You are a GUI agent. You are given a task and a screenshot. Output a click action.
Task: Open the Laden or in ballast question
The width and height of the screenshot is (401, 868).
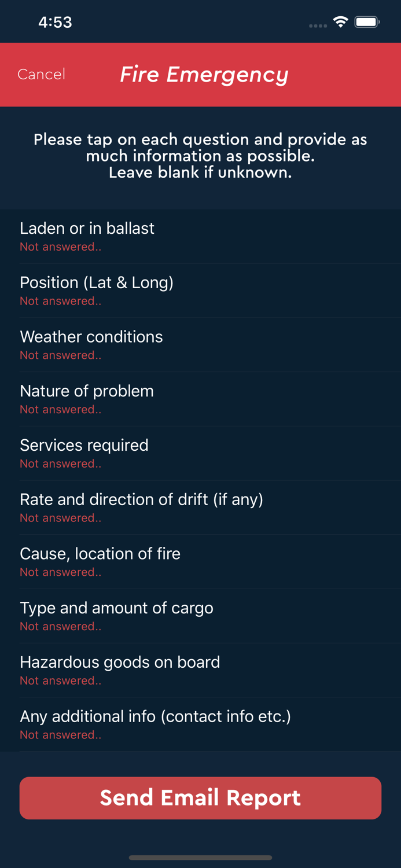200,236
